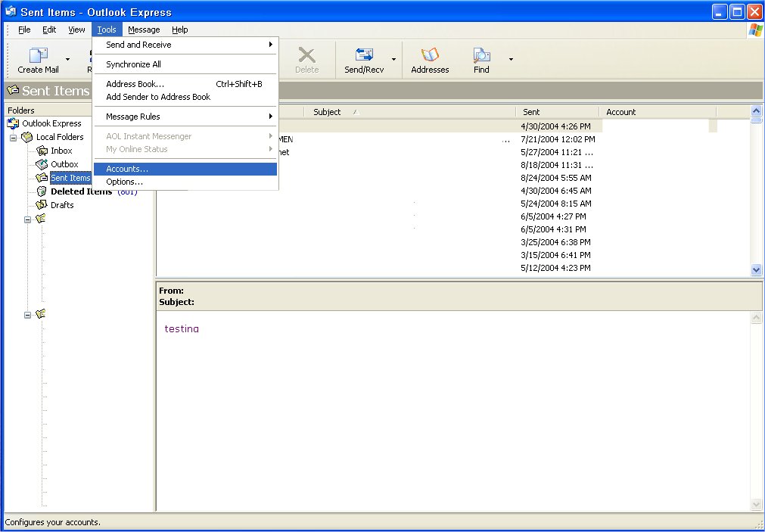Choose Accounts... from the Tools menu
This screenshot has width=765, height=532.
[185, 169]
